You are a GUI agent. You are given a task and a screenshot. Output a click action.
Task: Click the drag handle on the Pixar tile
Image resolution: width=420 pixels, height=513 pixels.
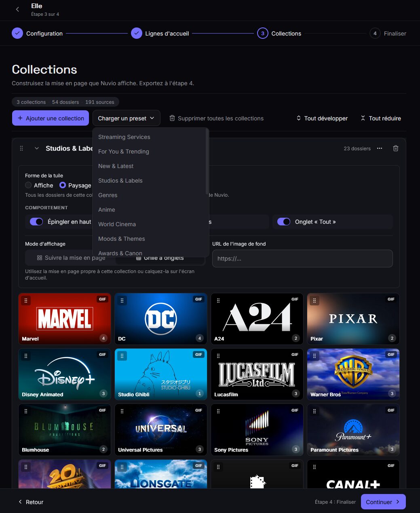(x=314, y=301)
